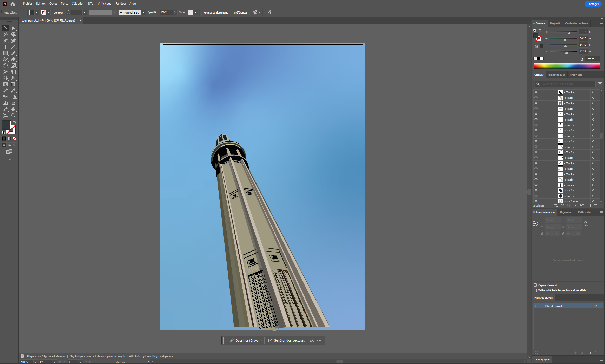
Task: Switch to the Pathfinder tab
Action: pyautogui.click(x=584, y=212)
